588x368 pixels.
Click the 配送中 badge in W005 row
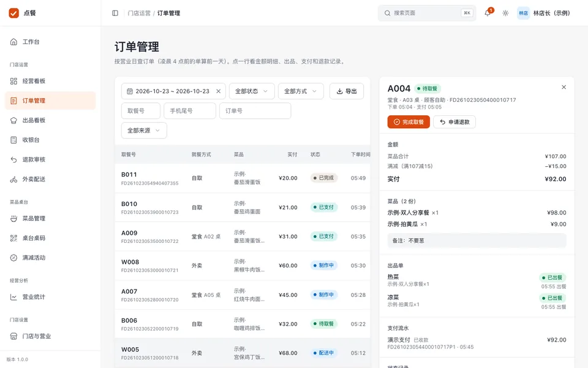click(x=323, y=353)
